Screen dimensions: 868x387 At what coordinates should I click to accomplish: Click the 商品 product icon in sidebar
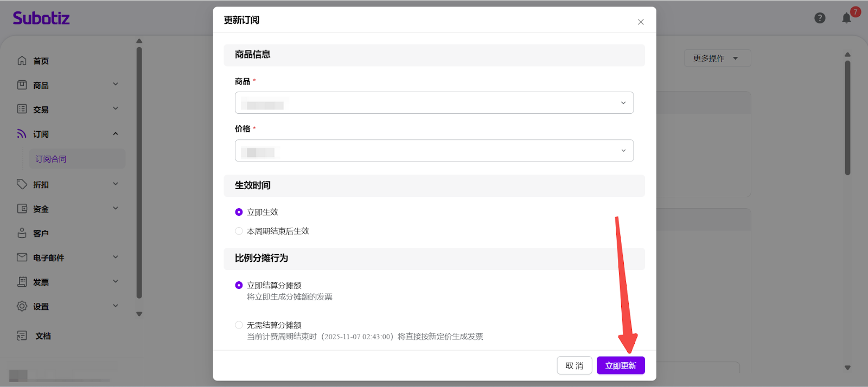point(22,85)
